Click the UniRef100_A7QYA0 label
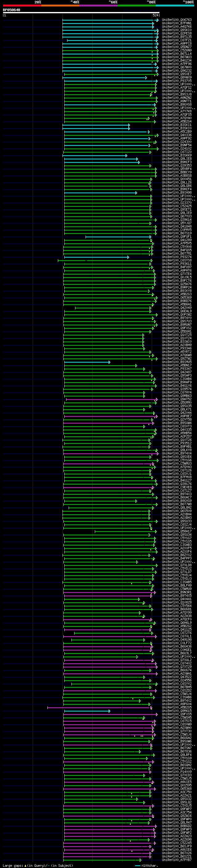The height and width of the screenshot is (868, 197). [177, 118]
